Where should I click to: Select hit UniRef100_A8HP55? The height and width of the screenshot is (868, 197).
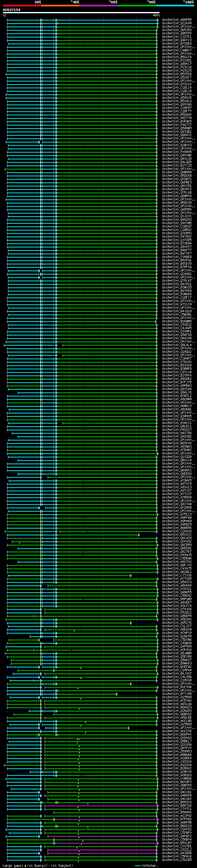177,20
